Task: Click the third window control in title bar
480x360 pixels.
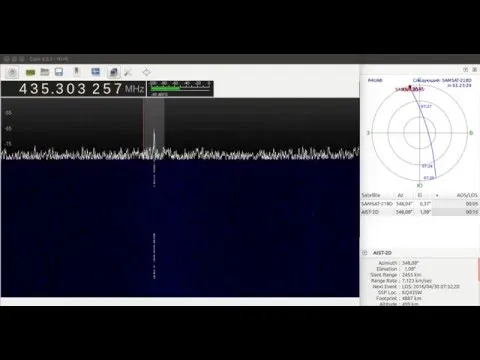Action: [22, 59]
